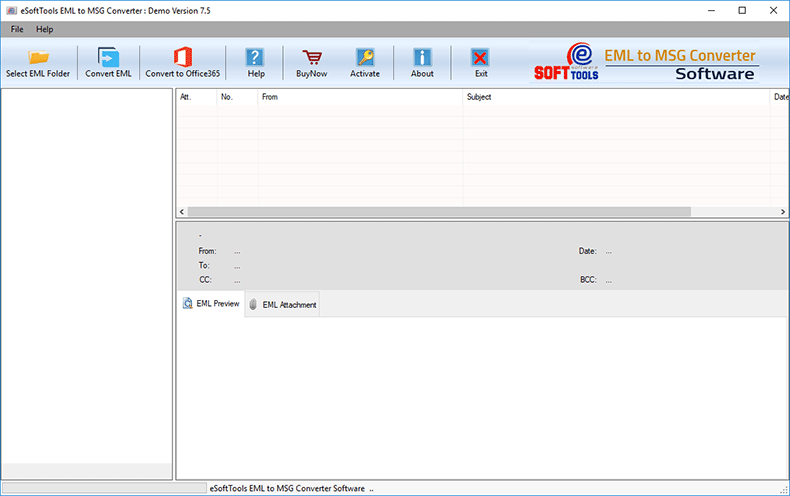This screenshot has width=790, height=496.
Task: Click the EML Preview page icon
Action: pos(187,303)
